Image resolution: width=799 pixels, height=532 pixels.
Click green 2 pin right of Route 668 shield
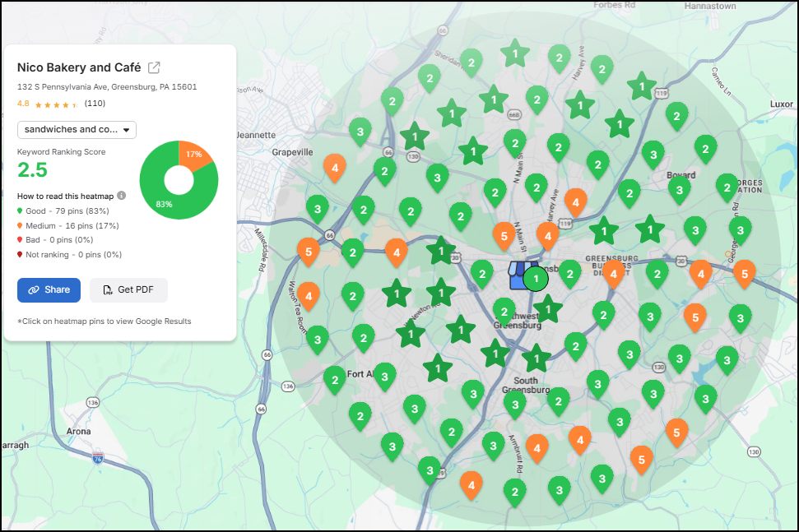537,99
